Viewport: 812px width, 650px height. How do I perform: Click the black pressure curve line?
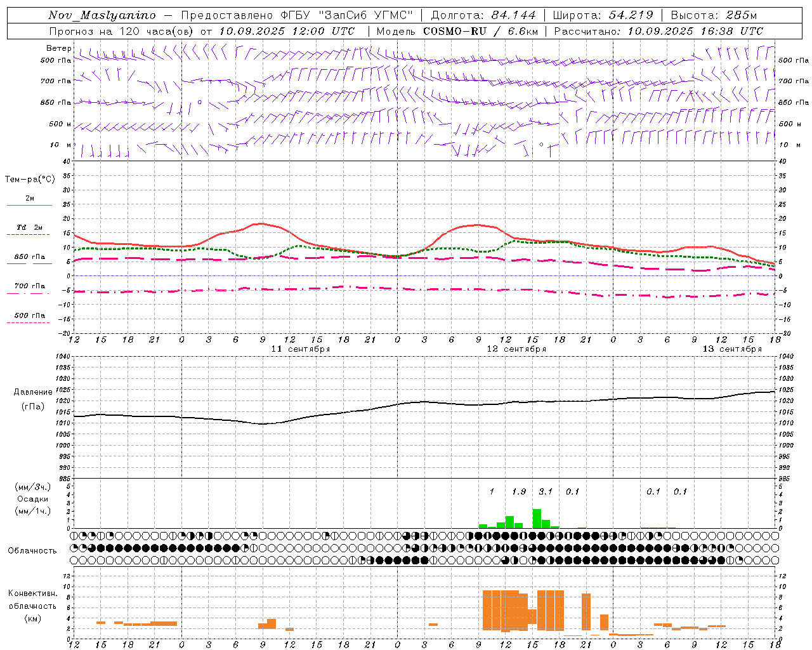[x=424, y=402]
